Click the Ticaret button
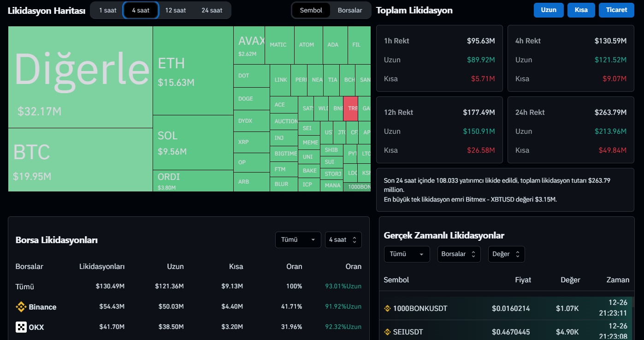644x340 pixels. tap(616, 10)
